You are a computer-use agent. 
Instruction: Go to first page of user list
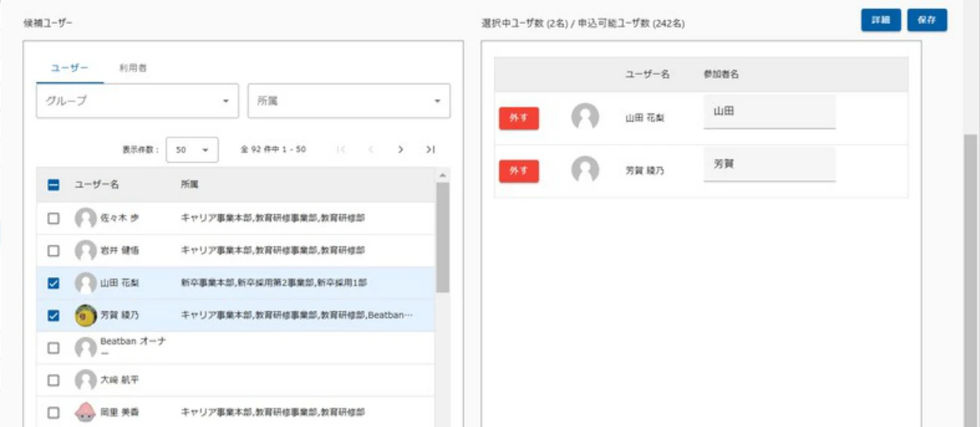(341, 149)
